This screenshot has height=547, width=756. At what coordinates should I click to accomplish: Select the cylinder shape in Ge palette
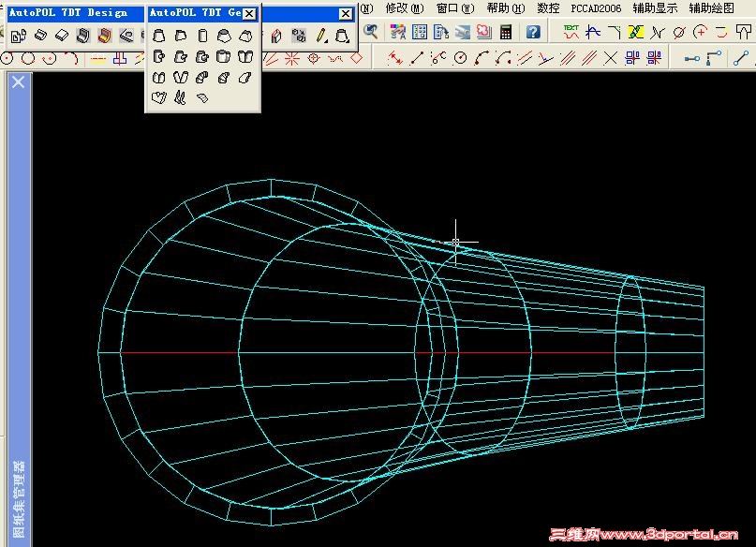(x=202, y=36)
